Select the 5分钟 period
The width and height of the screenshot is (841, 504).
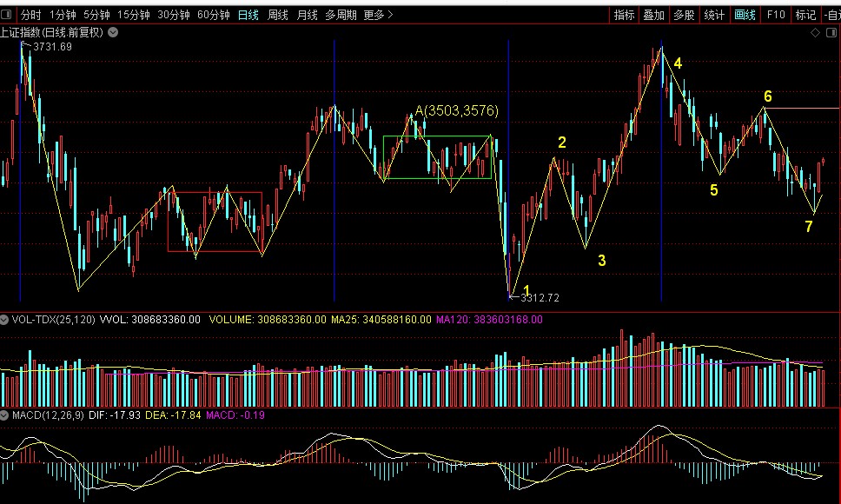coord(96,15)
